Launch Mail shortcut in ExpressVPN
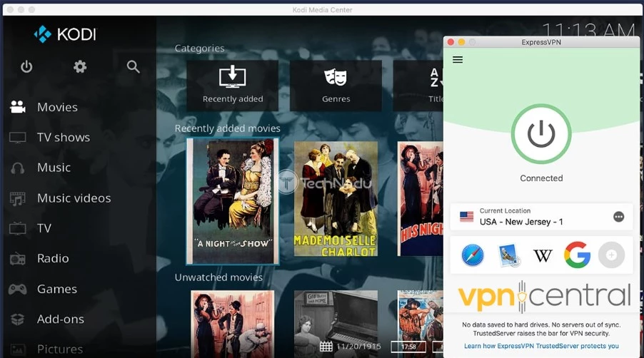Viewport: 644px width, 358px height. pyautogui.click(x=508, y=255)
